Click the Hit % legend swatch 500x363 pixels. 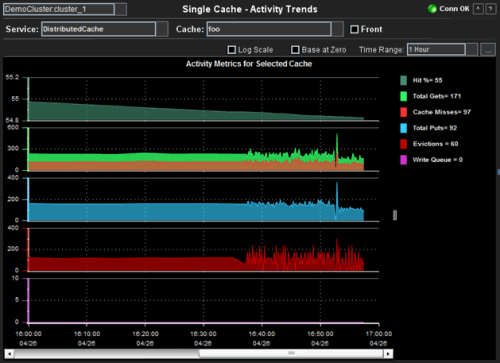(x=403, y=80)
